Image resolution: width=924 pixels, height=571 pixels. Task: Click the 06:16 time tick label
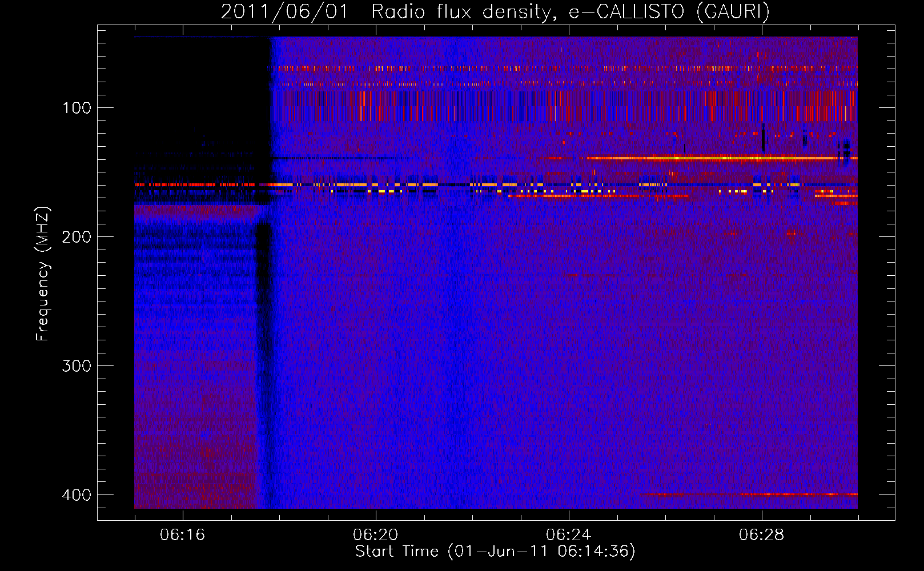[x=183, y=535]
